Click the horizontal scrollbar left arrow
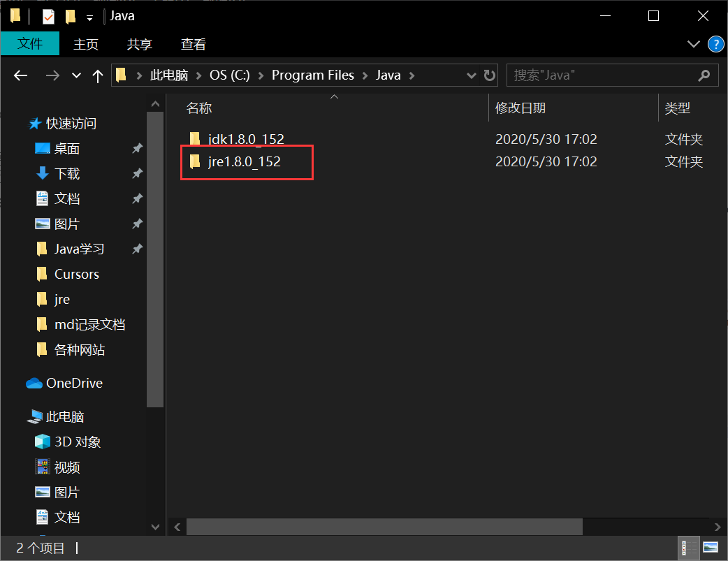The width and height of the screenshot is (728, 561). (x=177, y=527)
